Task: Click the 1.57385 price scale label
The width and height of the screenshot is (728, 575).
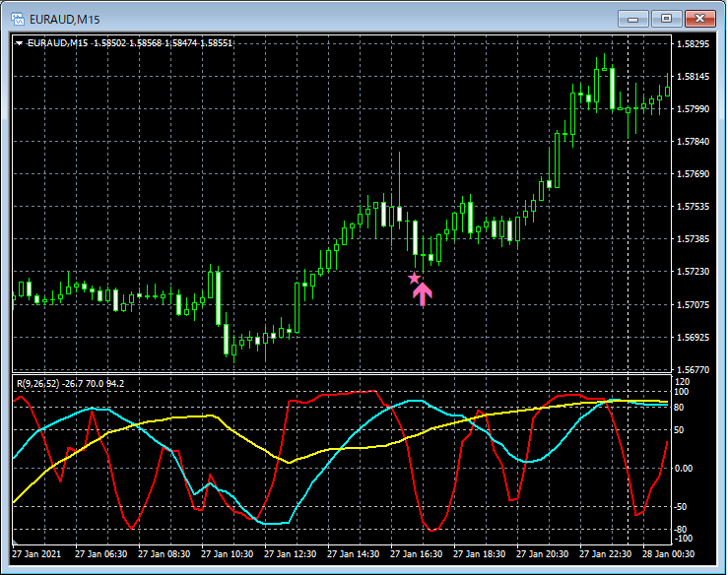Action: click(x=694, y=239)
